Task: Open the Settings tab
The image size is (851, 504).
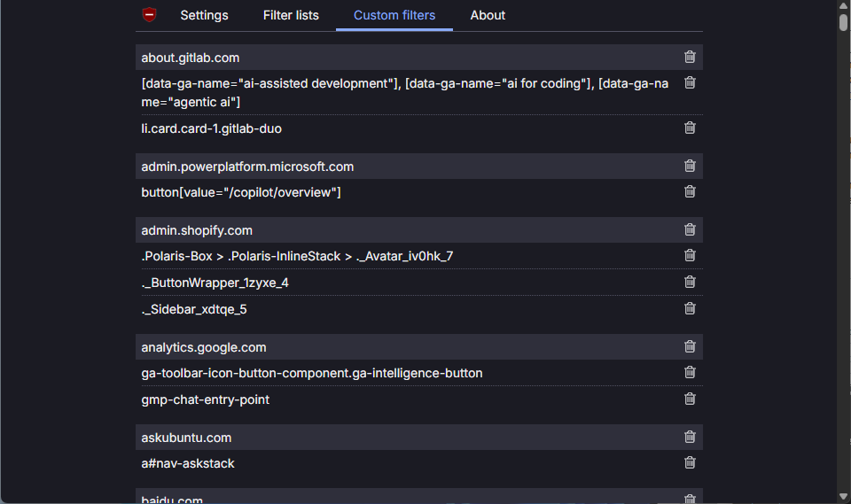Action: click(x=204, y=15)
